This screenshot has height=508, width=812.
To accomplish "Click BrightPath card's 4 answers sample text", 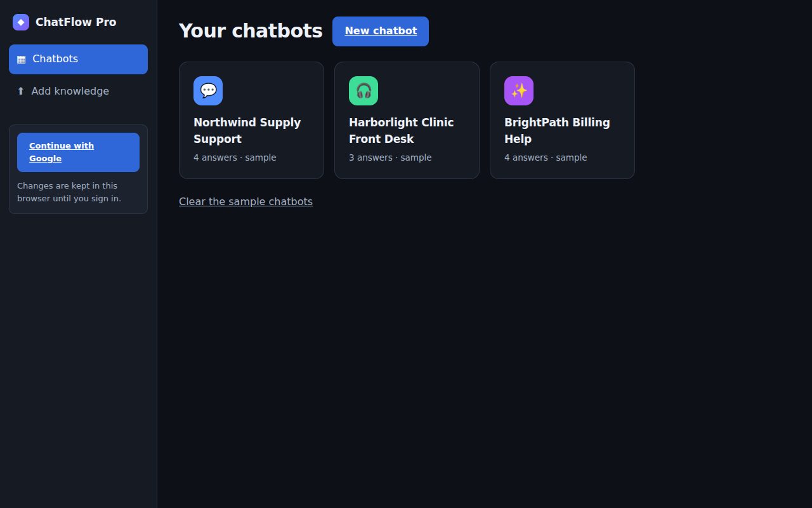I will [546, 157].
